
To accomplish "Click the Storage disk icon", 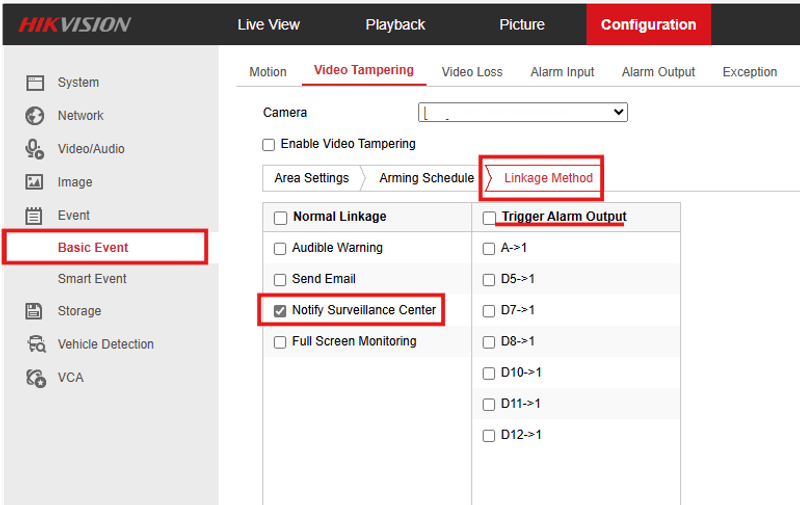I will pos(35,311).
